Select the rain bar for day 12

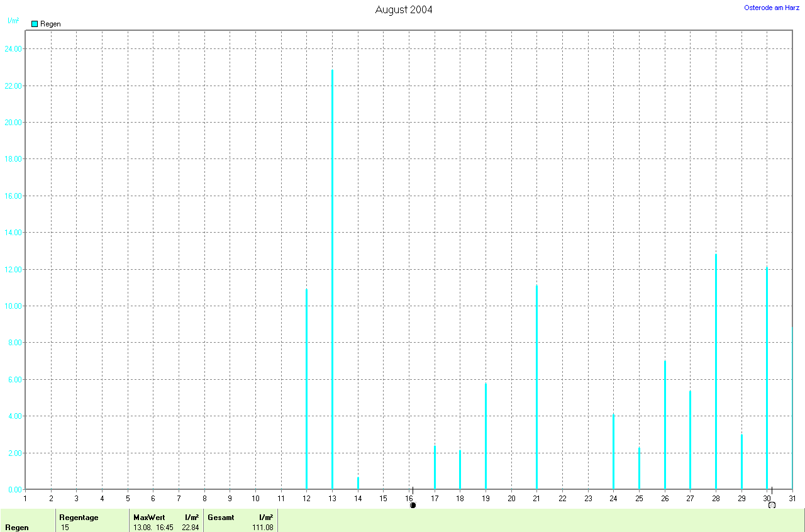306,390
